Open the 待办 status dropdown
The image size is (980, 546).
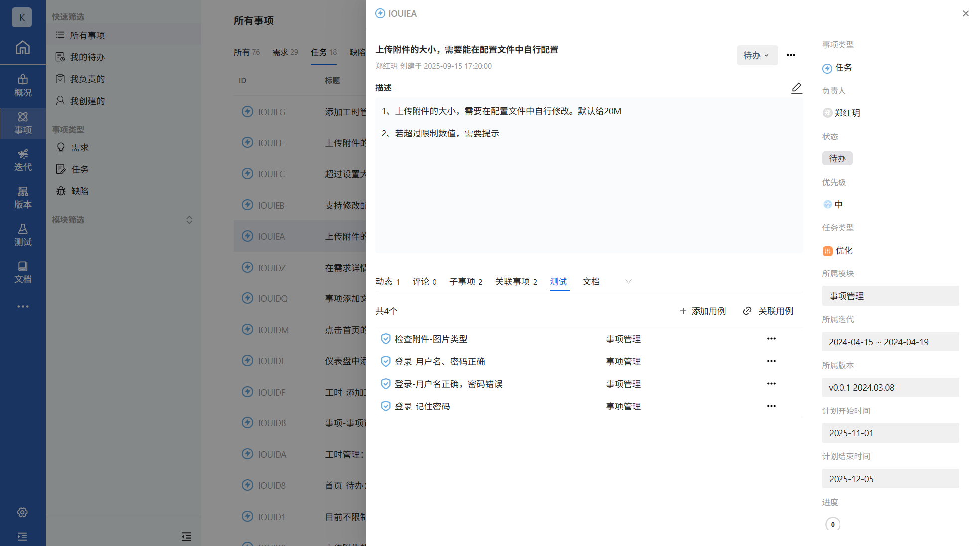click(756, 55)
